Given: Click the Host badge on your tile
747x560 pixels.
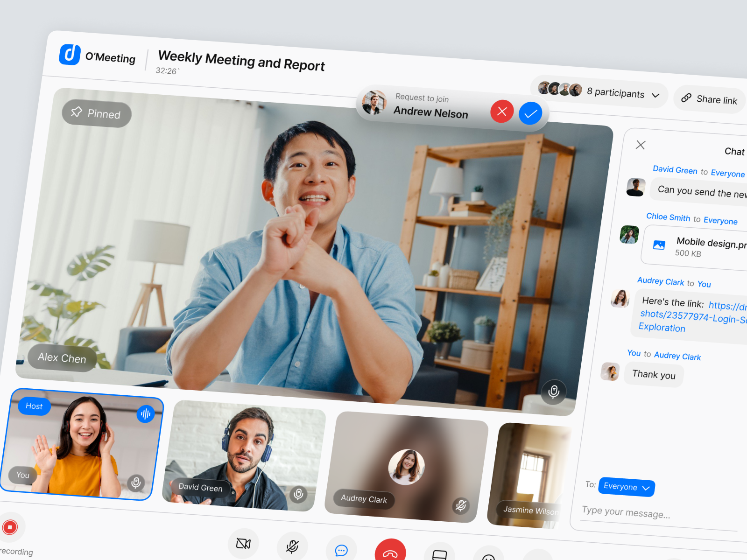Looking at the screenshot, I should pyautogui.click(x=34, y=406).
